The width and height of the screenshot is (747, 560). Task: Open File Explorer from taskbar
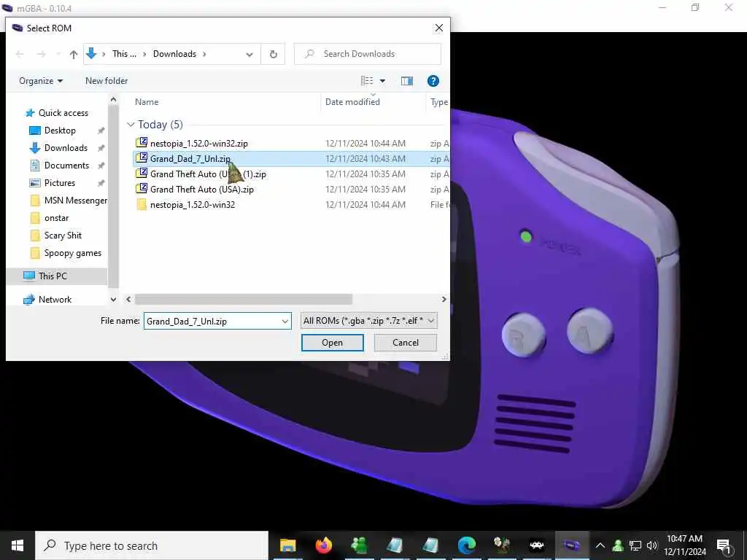click(287, 545)
